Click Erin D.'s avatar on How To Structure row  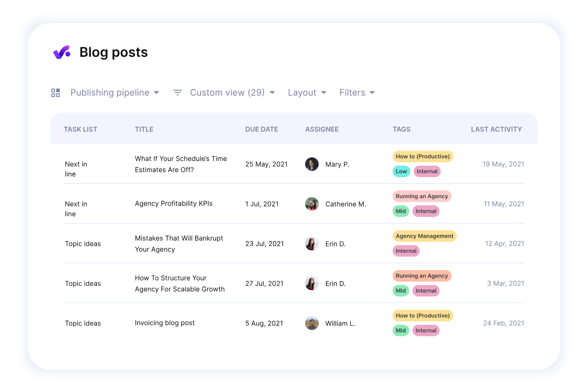coord(312,283)
